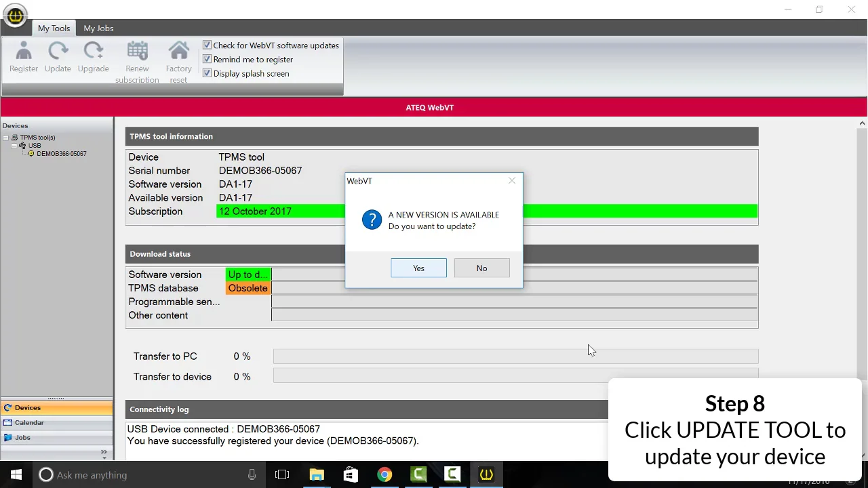Click the Available version DA1-17 value

235,198
